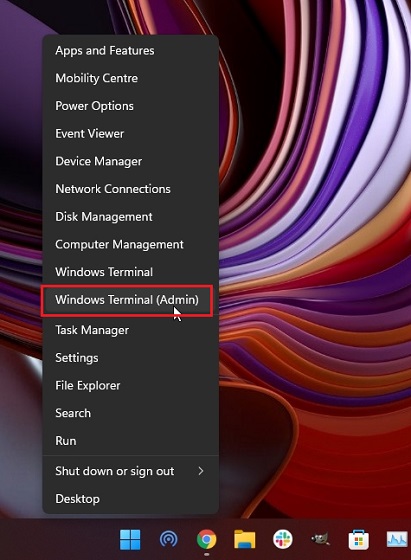This screenshot has width=411, height=560.
Task: Launch Event Viewer
Action: tap(130, 133)
